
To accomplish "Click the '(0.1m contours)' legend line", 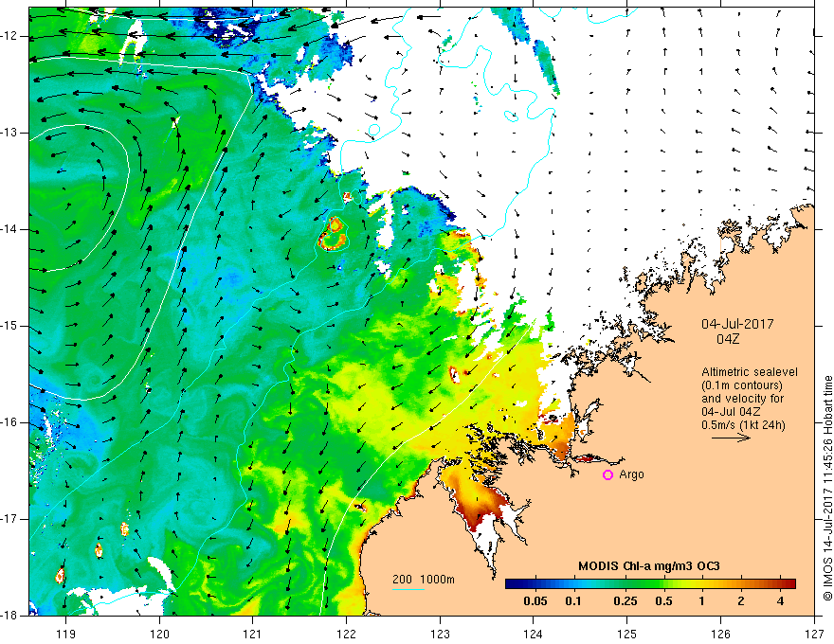I will pos(742,385).
